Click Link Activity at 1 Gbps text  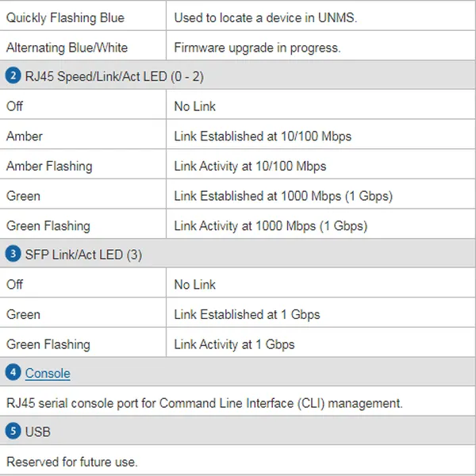(x=234, y=344)
